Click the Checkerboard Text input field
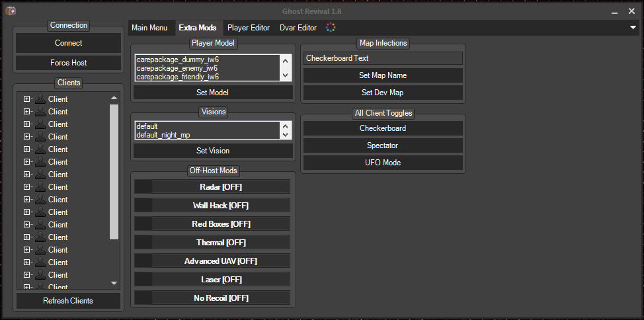Viewport: 644px width, 320px height. 383,58
